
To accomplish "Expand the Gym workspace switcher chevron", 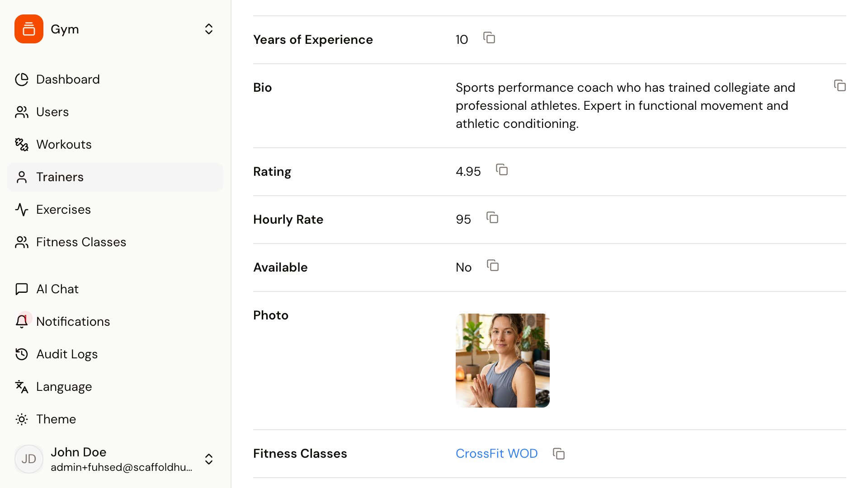I will pyautogui.click(x=209, y=28).
